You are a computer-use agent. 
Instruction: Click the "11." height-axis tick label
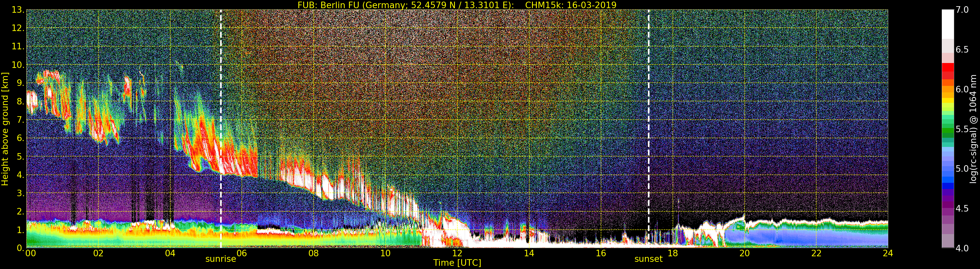pos(18,46)
